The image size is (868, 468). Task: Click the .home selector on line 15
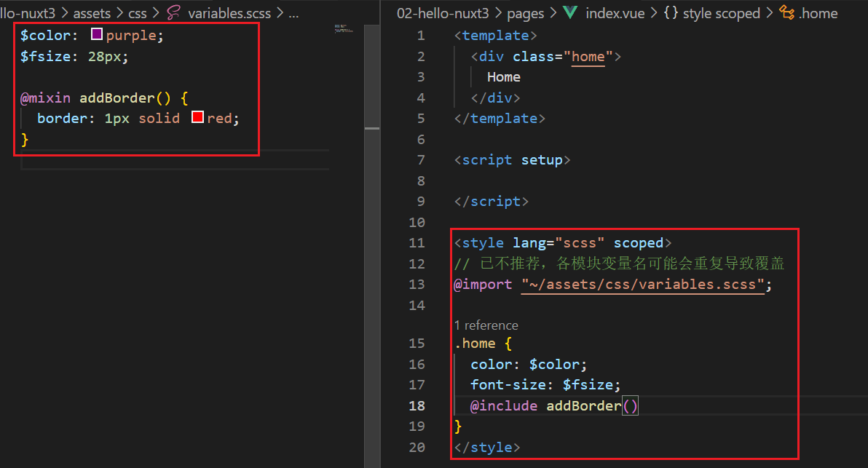coord(475,344)
